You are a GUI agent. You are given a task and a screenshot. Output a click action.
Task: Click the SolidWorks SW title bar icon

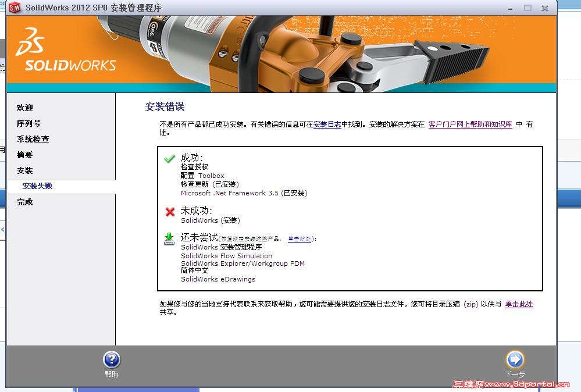pyautogui.click(x=15, y=8)
